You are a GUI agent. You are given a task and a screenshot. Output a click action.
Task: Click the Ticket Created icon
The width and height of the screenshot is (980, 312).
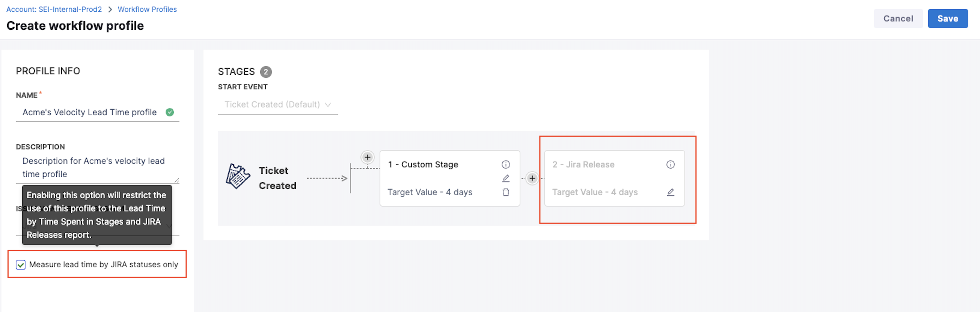238,176
